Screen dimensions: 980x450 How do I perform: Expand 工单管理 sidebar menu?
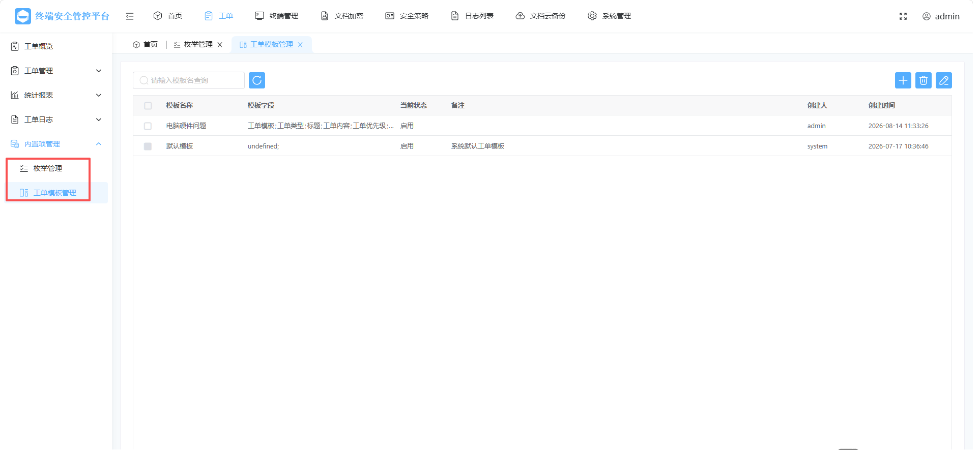pos(56,71)
